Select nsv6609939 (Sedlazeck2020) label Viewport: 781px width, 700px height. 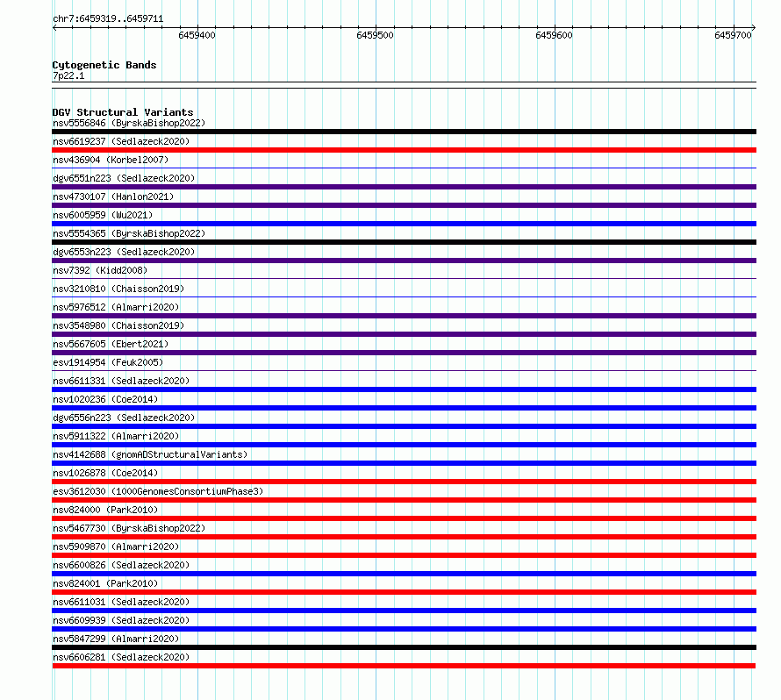[121, 620]
